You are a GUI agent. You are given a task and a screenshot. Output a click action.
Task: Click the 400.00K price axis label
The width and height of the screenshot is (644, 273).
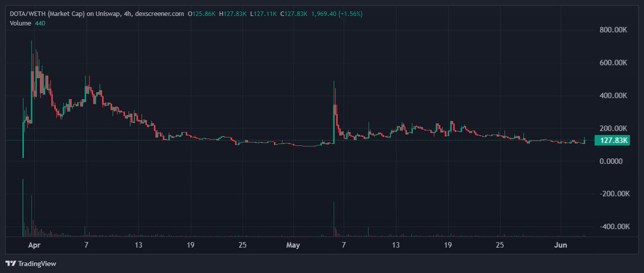coord(613,95)
